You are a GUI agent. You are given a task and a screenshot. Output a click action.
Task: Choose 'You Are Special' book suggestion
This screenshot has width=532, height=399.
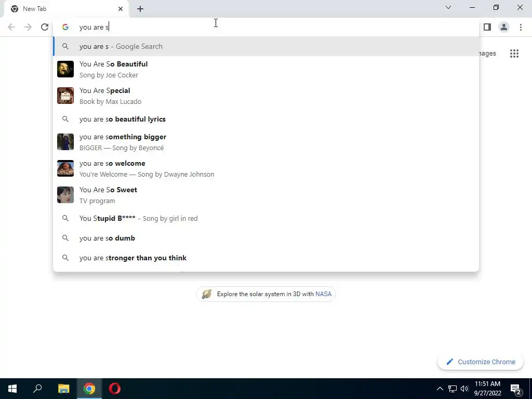[266, 96]
